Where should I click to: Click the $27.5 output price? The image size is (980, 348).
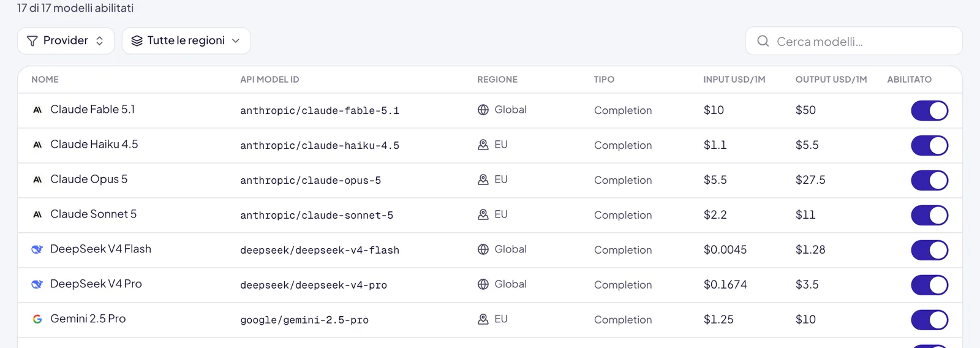[810, 180]
